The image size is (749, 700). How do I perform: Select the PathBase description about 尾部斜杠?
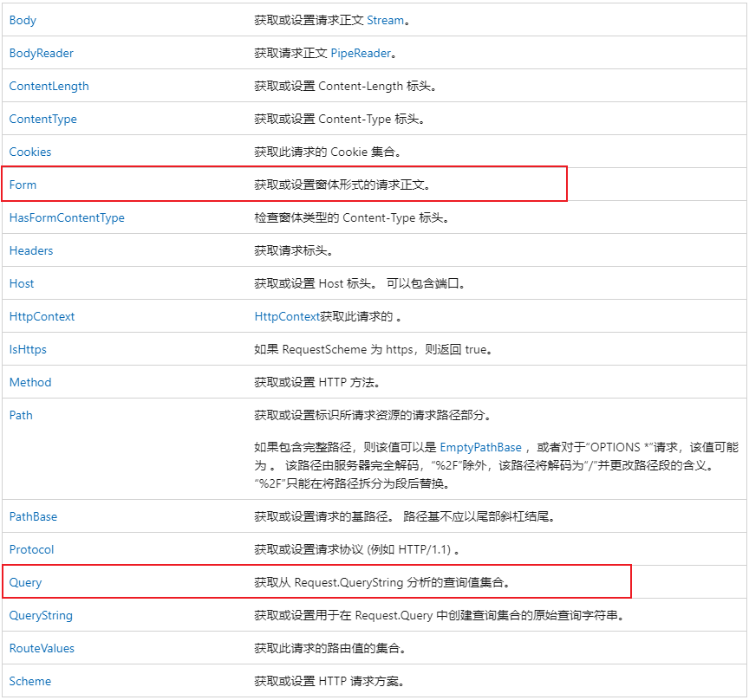(404, 516)
